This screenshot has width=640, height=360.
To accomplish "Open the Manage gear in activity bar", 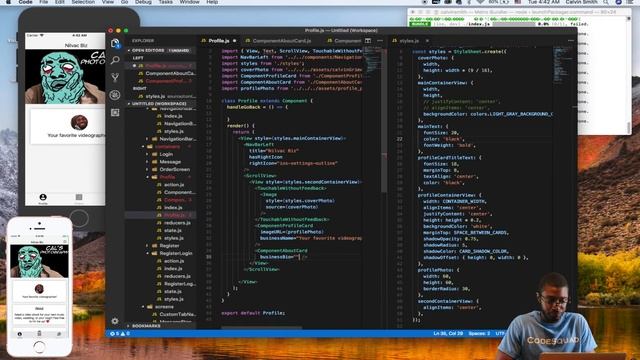I will pyautogui.click(x=115, y=321).
